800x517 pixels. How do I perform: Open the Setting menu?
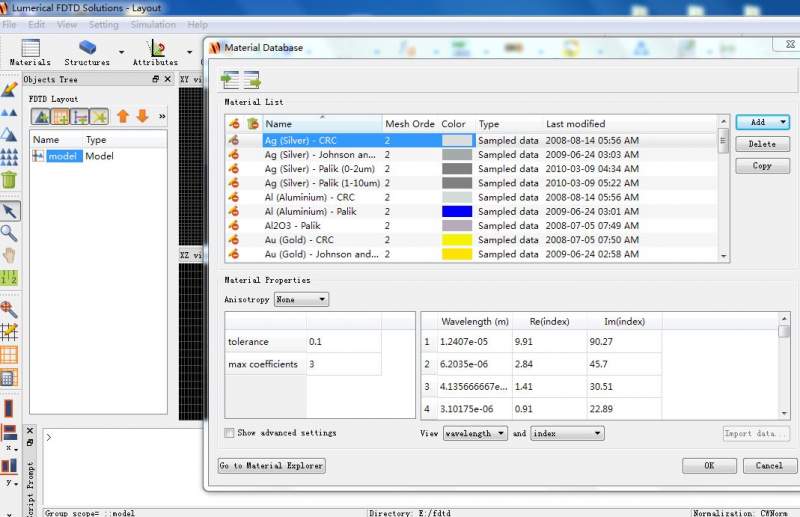click(x=104, y=24)
